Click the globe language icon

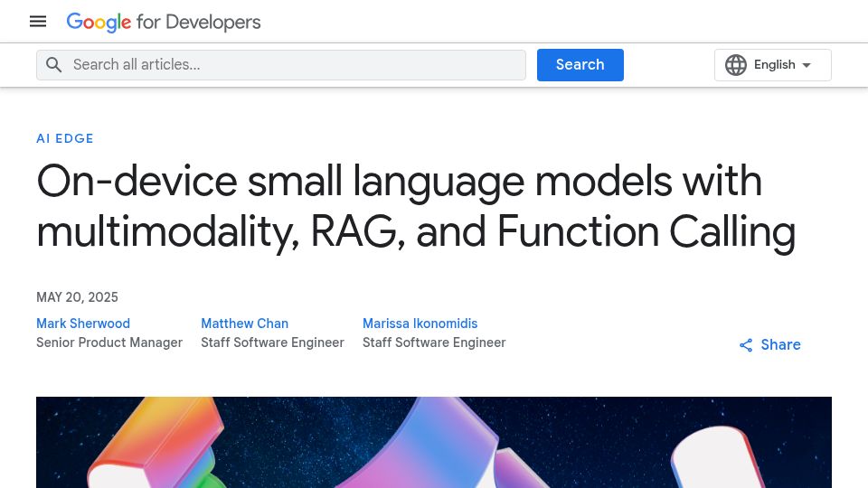pos(736,65)
